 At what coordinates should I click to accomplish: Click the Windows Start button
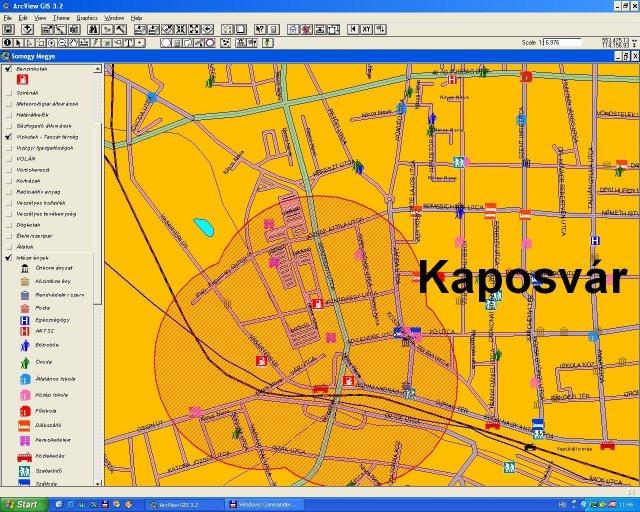pos(21,504)
